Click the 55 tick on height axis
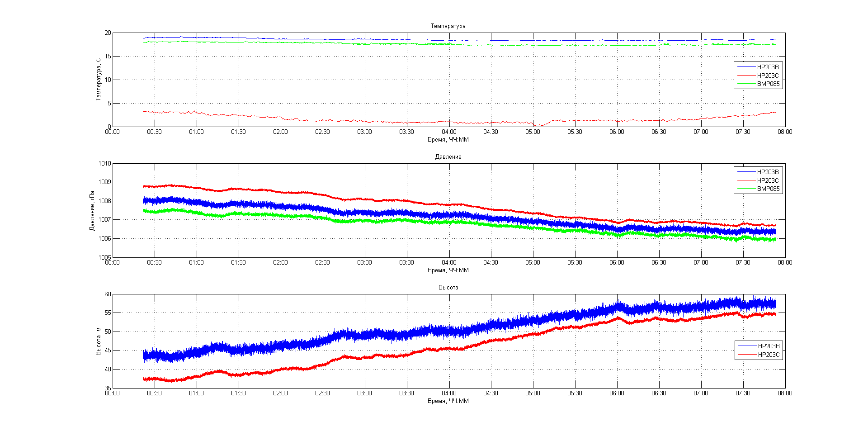 [x=108, y=313]
